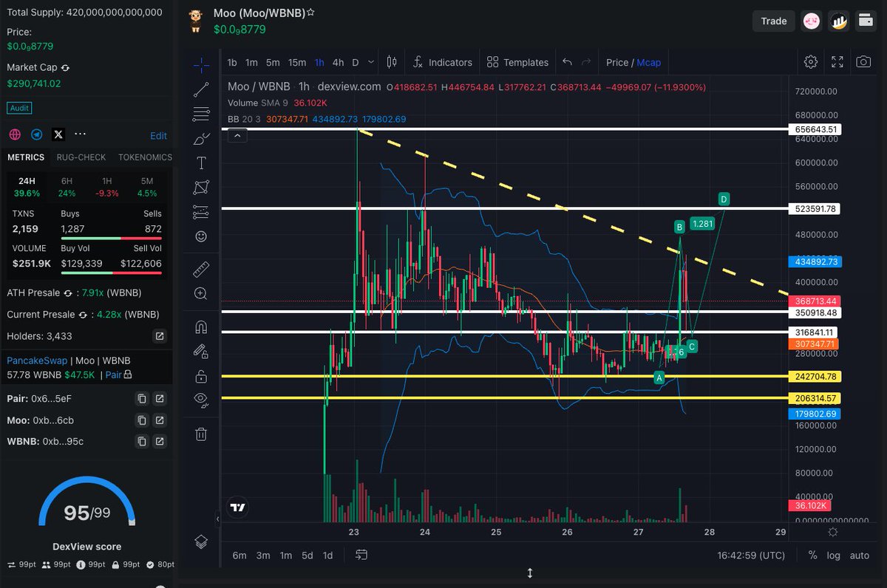Image resolution: width=887 pixels, height=588 pixels.
Task: Select the ruler measure tool
Action: tap(201, 269)
